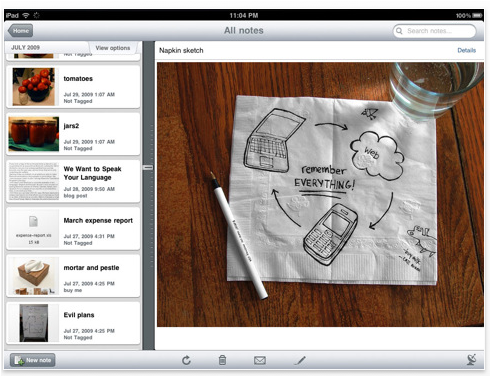Image resolution: width=491 pixels, height=377 pixels.
Task: Click the tomatoes photo thumbnail
Action: [34, 87]
